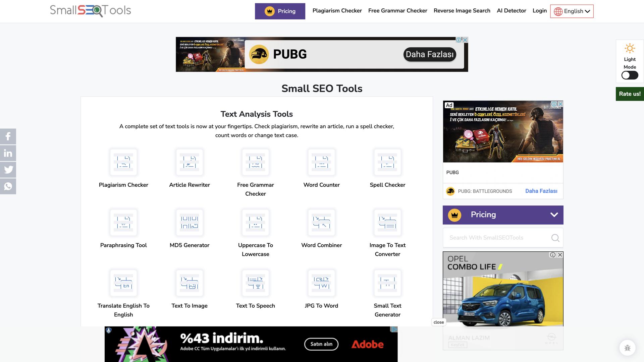
Task: Share the page via the Facebook icon
Action: (x=8, y=136)
